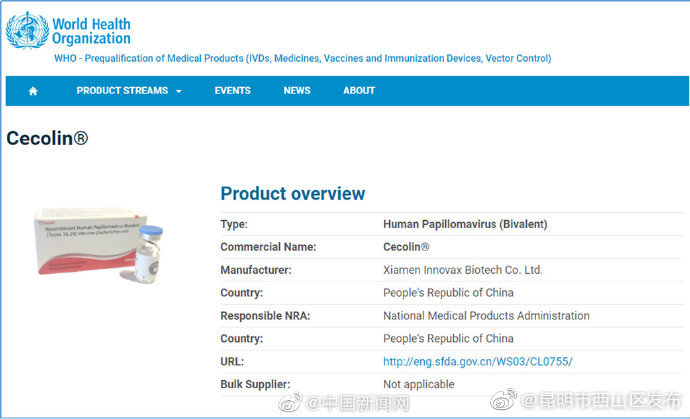Click the WHO emblem logo

tap(27, 30)
